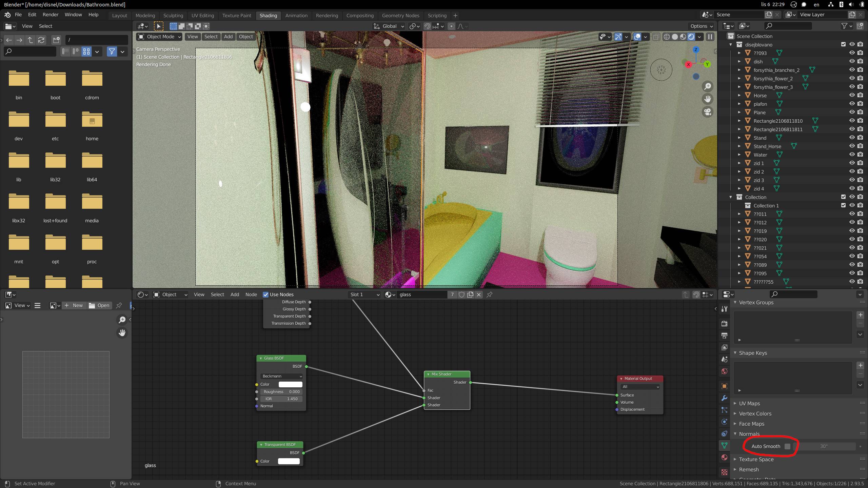Screen dimensions: 868x488
Task: Switch viewport to solid shading
Action: 675,37
